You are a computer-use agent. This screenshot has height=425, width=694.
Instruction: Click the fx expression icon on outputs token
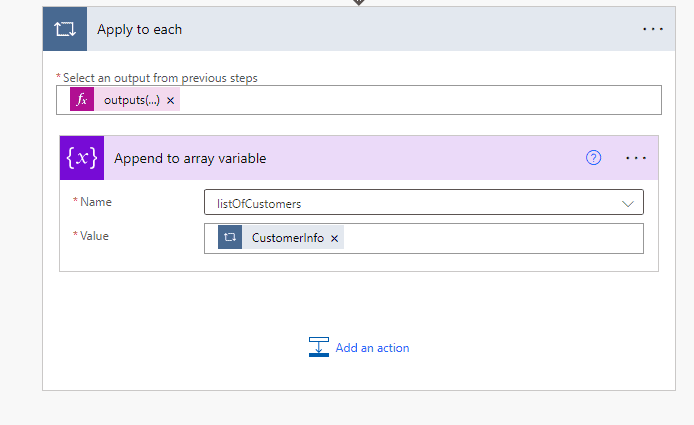pyautogui.click(x=82, y=99)
